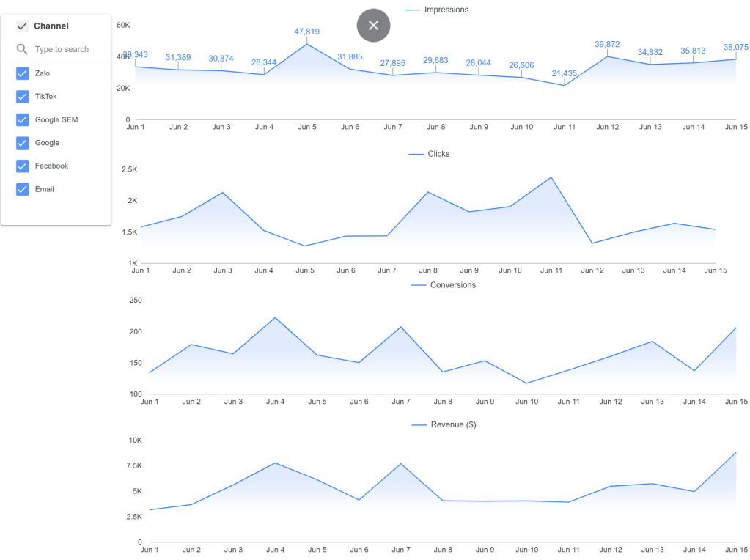750x560 pixels.
Task: Click the Clicks chart legend label
Action: tap(438, 154)
